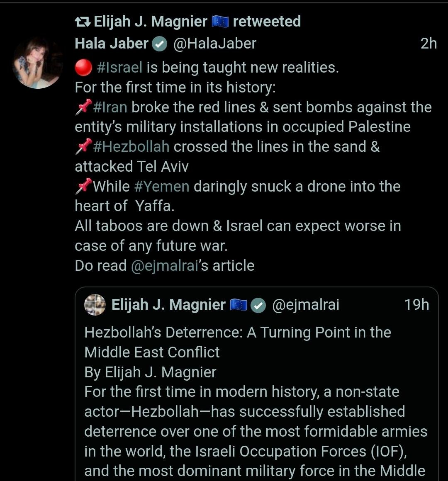The height and width of the screenshot is (481, 448).
Task: Open the #Israel hashtag
Action: pos(119,68)
